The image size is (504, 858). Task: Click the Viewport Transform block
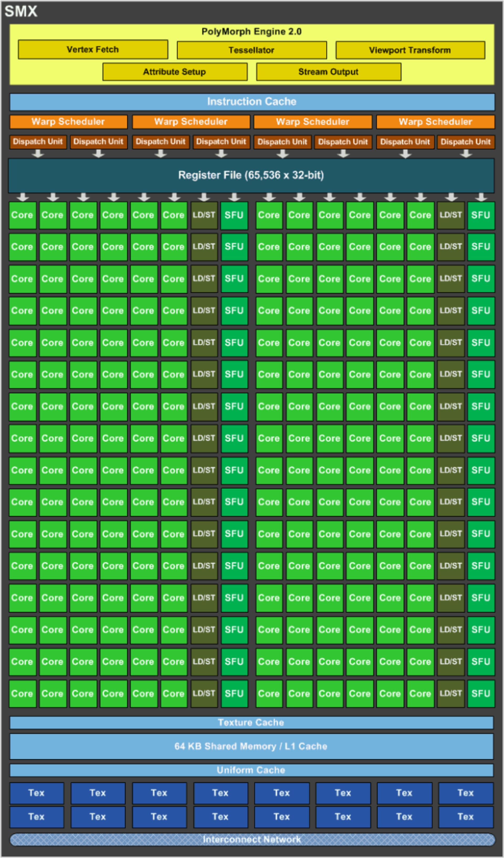pos(410,50)
